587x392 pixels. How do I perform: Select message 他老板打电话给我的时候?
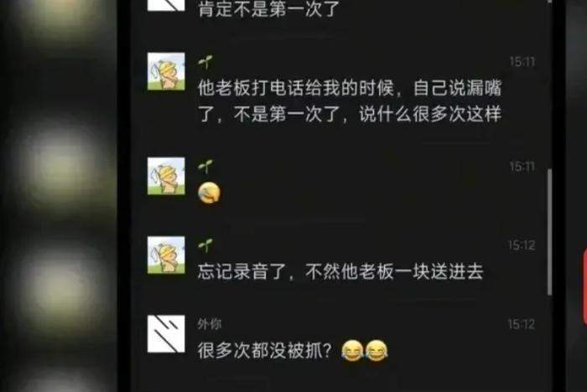350,101
